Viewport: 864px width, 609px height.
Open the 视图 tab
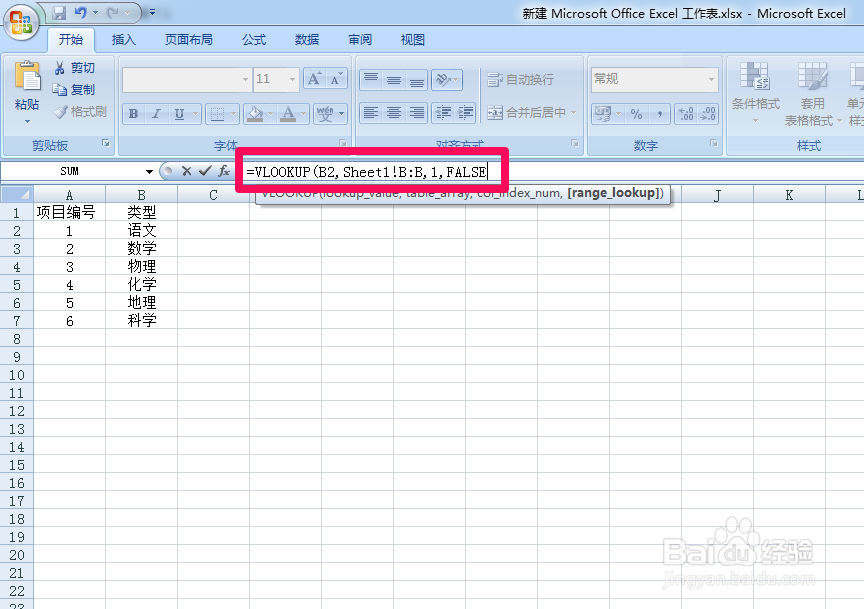413,40
